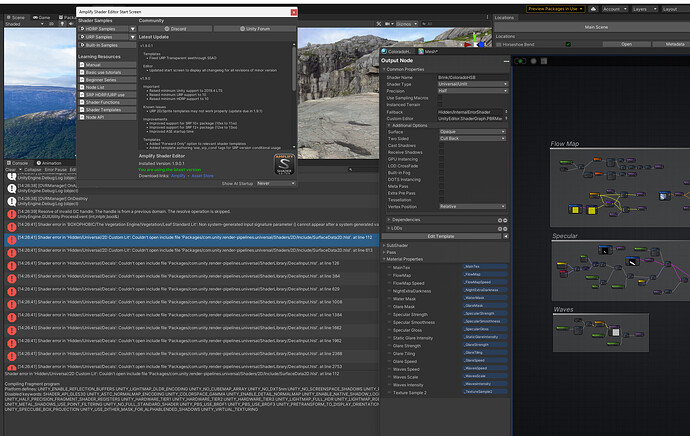Click the red error icon on selected log entry
This screenshot has height=436, width=690.
(10, 239)
